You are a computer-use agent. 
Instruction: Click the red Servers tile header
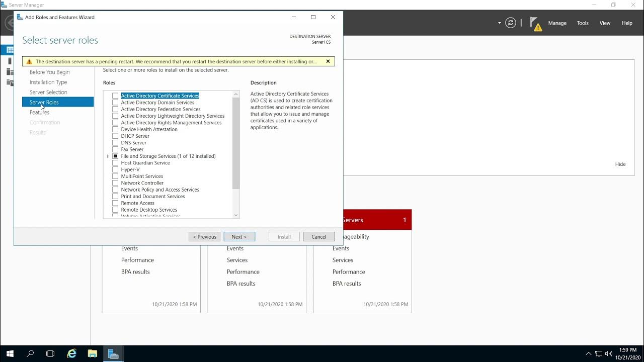(x=377, y=220)
